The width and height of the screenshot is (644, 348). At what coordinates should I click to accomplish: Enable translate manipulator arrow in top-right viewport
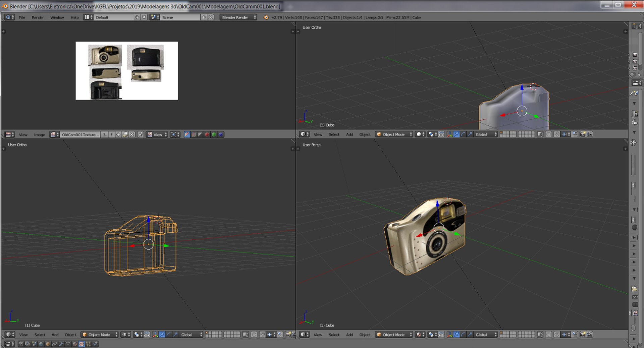tap(456, 134)
